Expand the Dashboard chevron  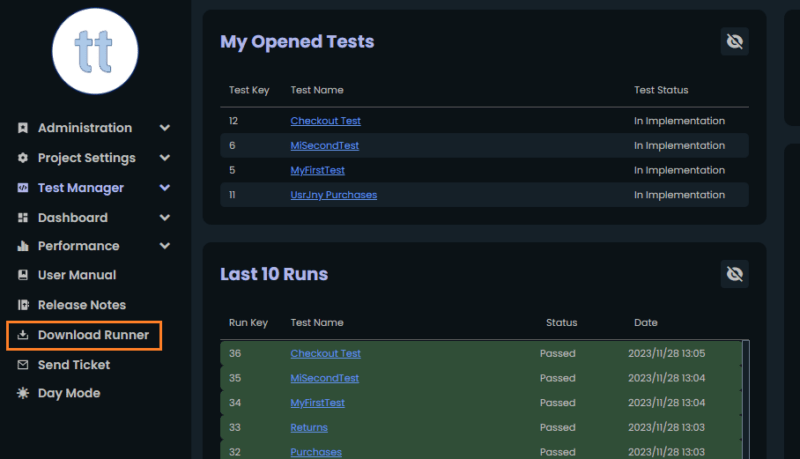[x=165, y=218]
